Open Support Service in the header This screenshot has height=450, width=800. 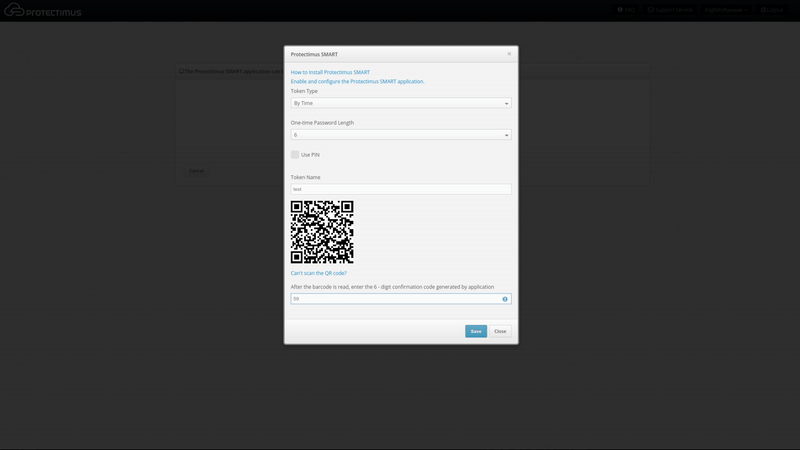[x=670, y=10]
